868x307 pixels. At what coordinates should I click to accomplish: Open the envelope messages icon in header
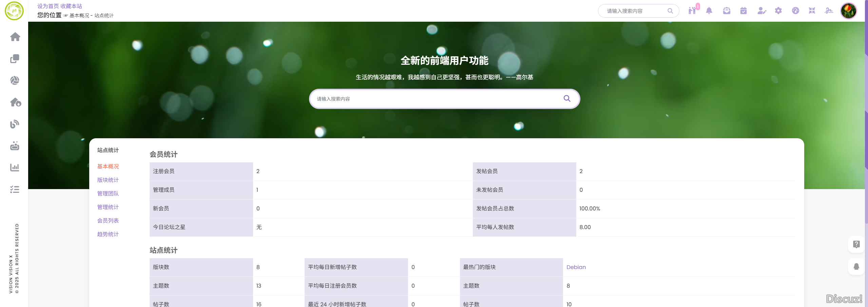pos(727,11)
